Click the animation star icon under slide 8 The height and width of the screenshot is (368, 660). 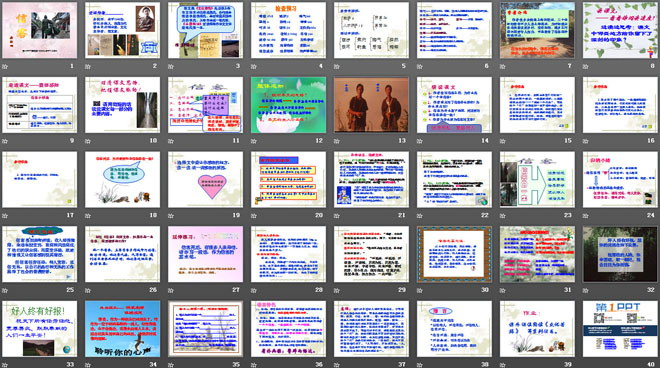point(586,67)
